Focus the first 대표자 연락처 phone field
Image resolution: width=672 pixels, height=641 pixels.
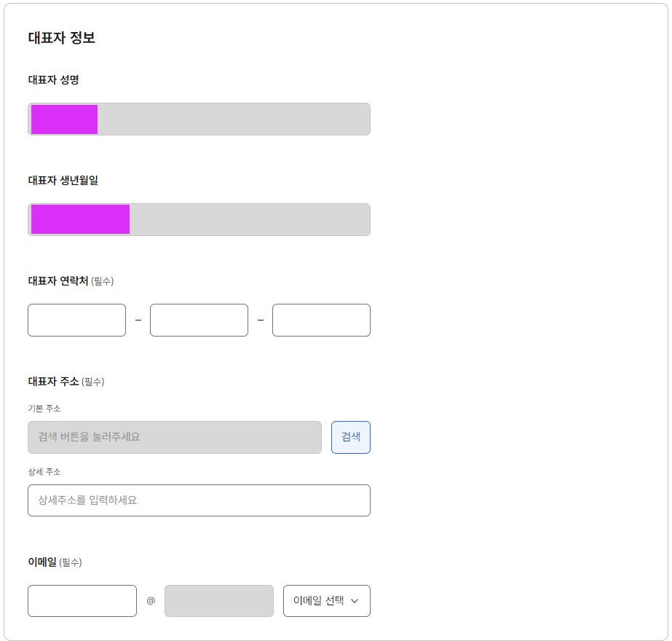tap(76, 320)
